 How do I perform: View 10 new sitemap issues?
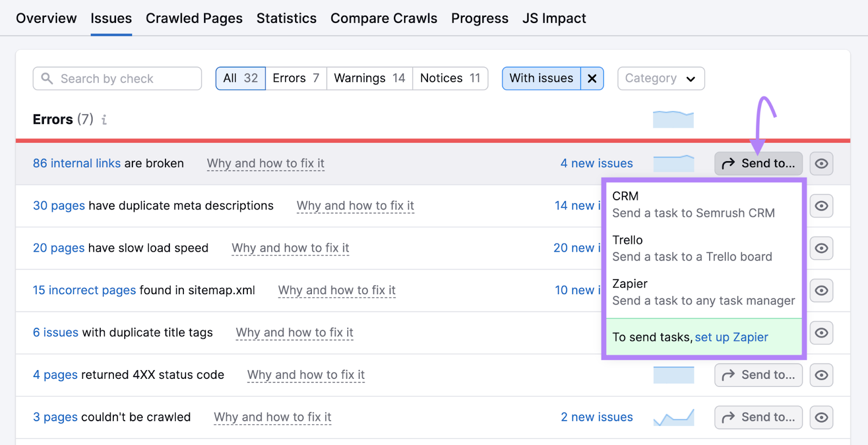point(578,290)
